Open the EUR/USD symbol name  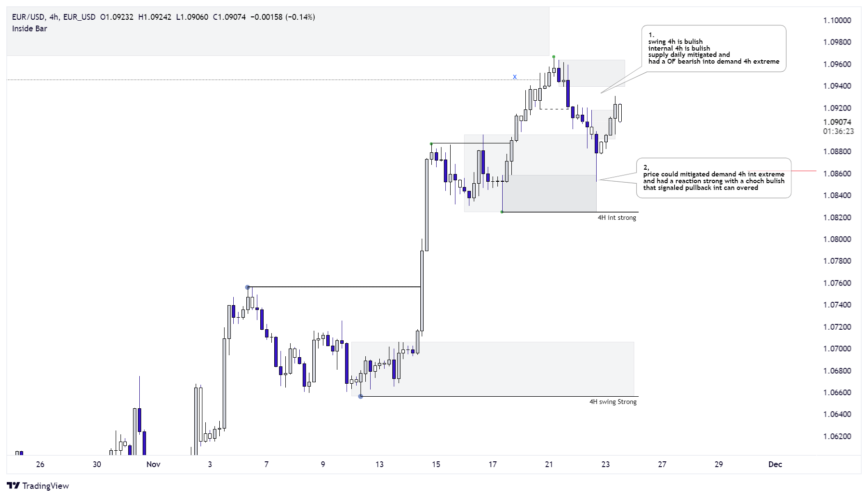(x=27, y=16)
